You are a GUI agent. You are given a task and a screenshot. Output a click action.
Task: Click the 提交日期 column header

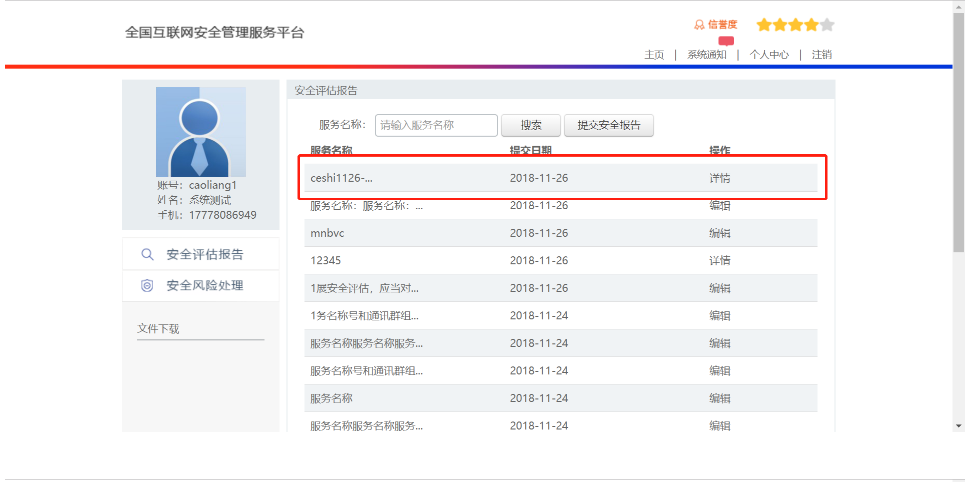point(531,150)
